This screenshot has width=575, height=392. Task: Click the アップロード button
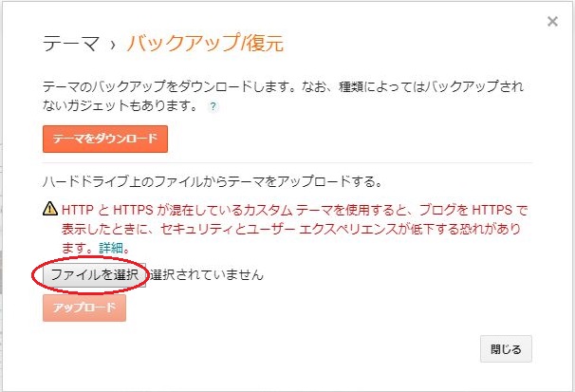84,308
